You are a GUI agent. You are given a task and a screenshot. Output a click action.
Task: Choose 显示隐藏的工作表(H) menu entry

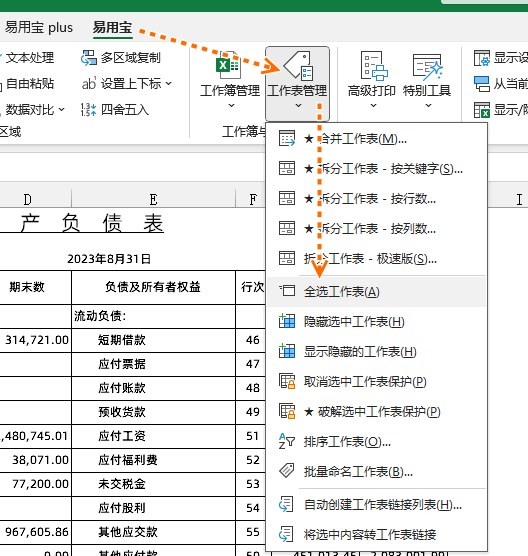click(376, 351)
